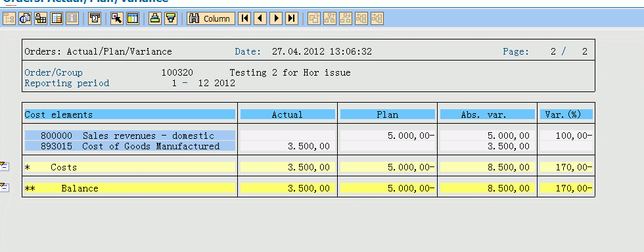Click the Page: label in the report header
644x252 pixels.
coord(516,51)
